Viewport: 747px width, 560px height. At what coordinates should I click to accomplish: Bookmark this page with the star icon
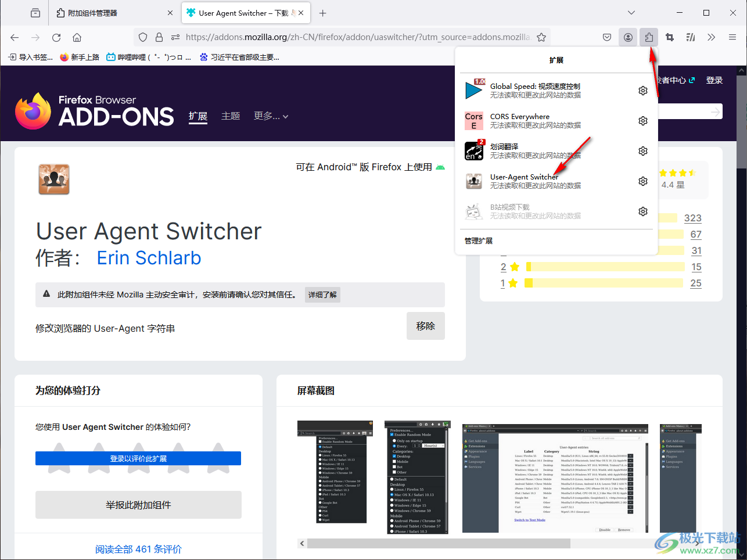click(x=541, y=37)
